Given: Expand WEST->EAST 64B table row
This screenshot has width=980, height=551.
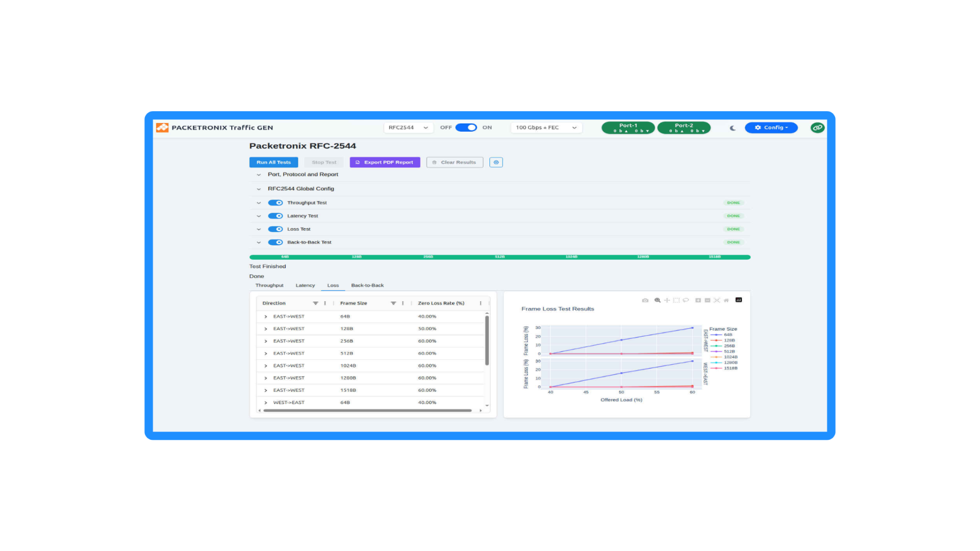Looking at the screenshot, I should (265, 403).
